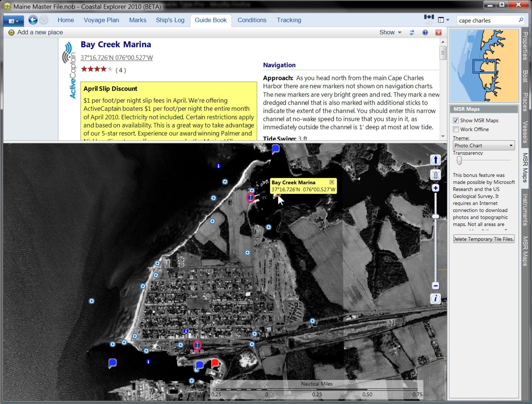Zoom out with the minus button
The width and height of the screenshot is (532, 404).
tap(436, 286)
